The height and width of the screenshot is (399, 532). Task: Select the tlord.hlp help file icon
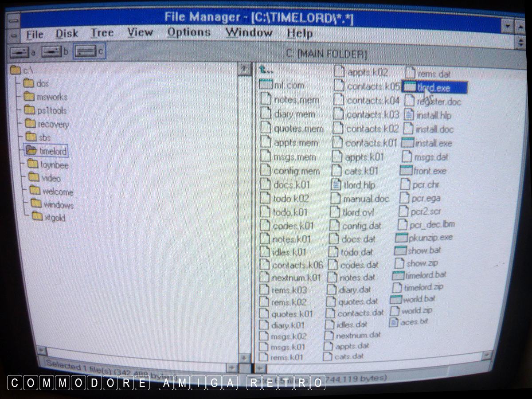pos(337,184)
